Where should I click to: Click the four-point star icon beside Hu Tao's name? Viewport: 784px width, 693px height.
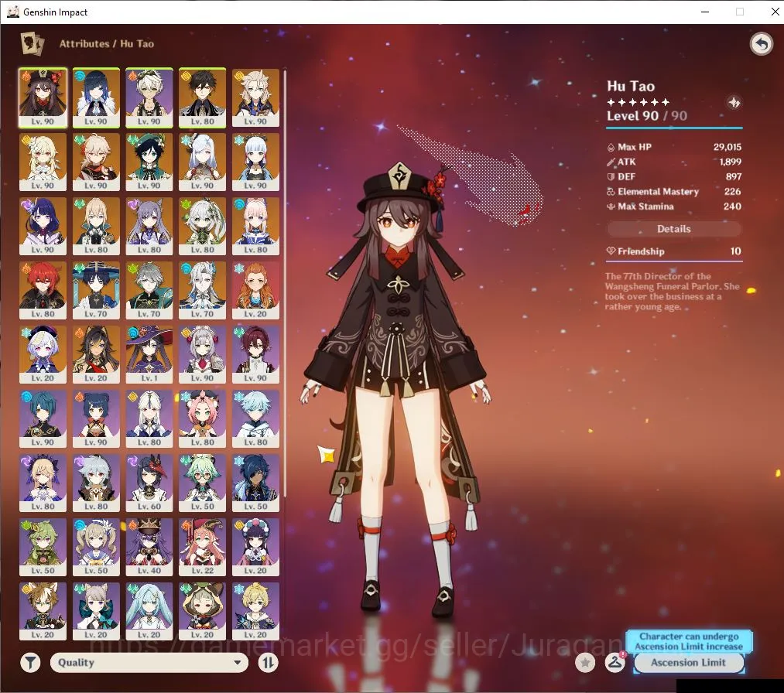(x=734, y=103)
